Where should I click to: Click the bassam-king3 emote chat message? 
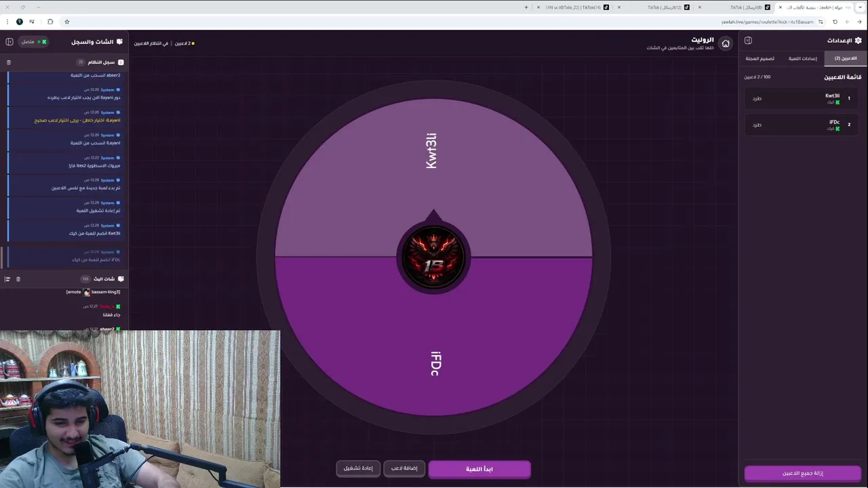(x=93, y=292)
